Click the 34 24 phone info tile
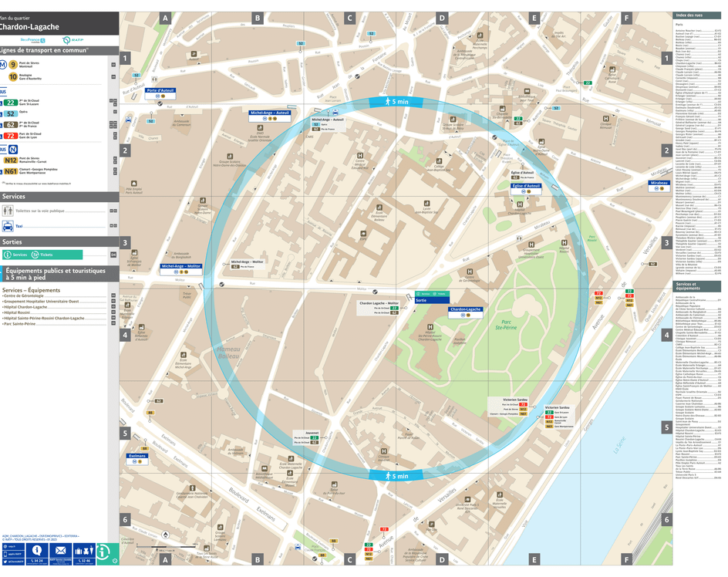This screenshot has width=728, height=577. pos(36,552)
